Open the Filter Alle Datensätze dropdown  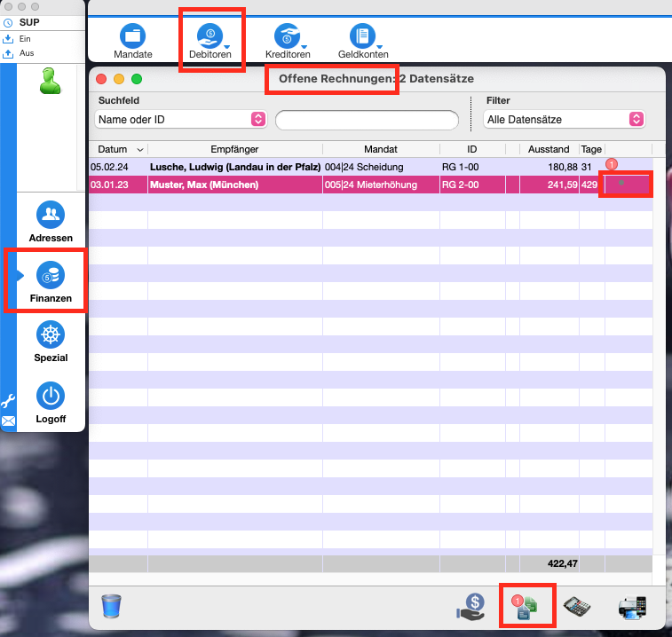(x=564, y=120)
